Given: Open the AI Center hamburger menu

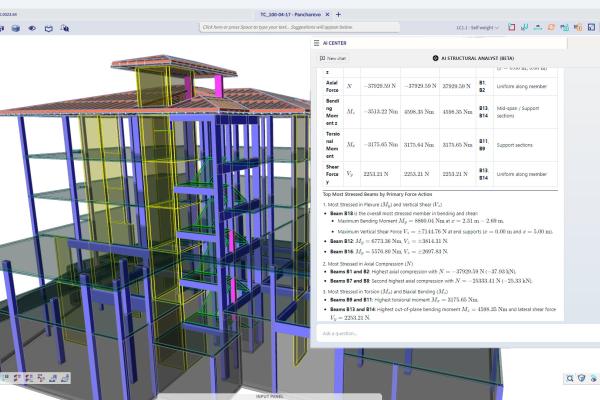Looking at the screenshot, I should pyautogui.click(x=316, y=43).
